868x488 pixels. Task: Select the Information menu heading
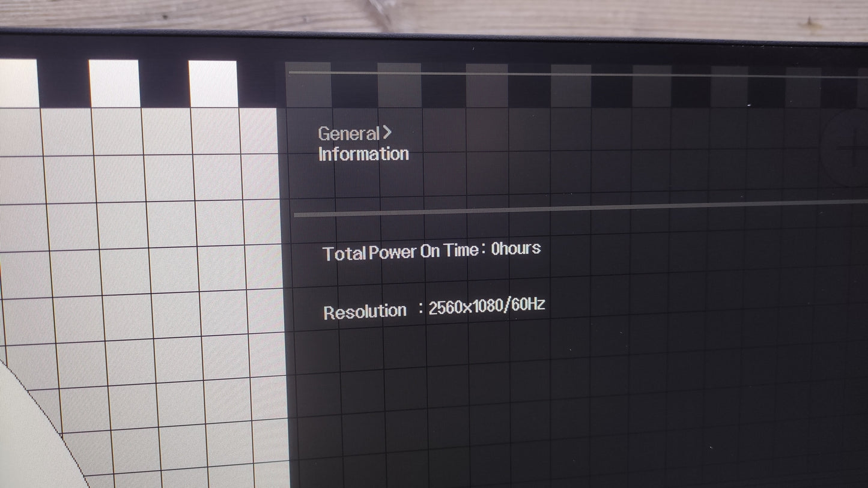pyautogui.click(x=363, y=154)
